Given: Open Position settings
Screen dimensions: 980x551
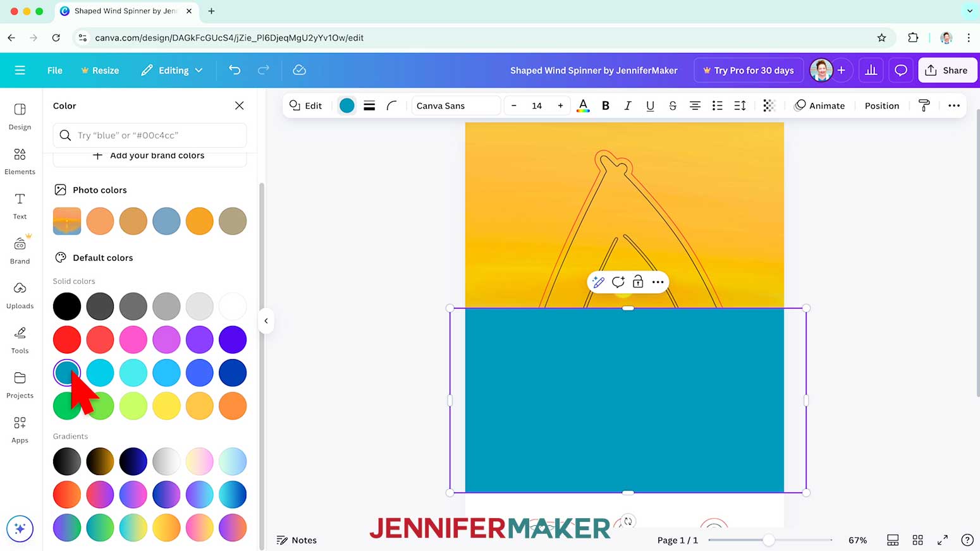Looking at the screenshot, I should (882, 106).
